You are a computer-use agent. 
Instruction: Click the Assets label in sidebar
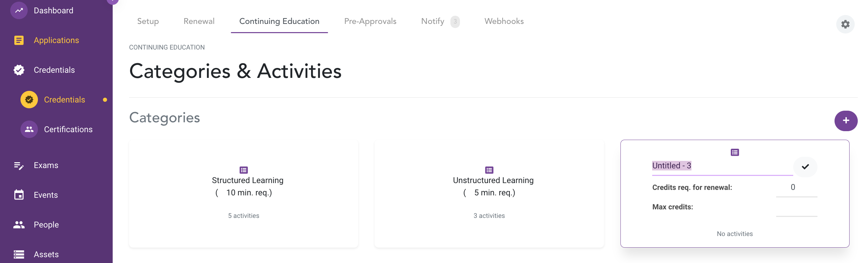tap(46, 254)
